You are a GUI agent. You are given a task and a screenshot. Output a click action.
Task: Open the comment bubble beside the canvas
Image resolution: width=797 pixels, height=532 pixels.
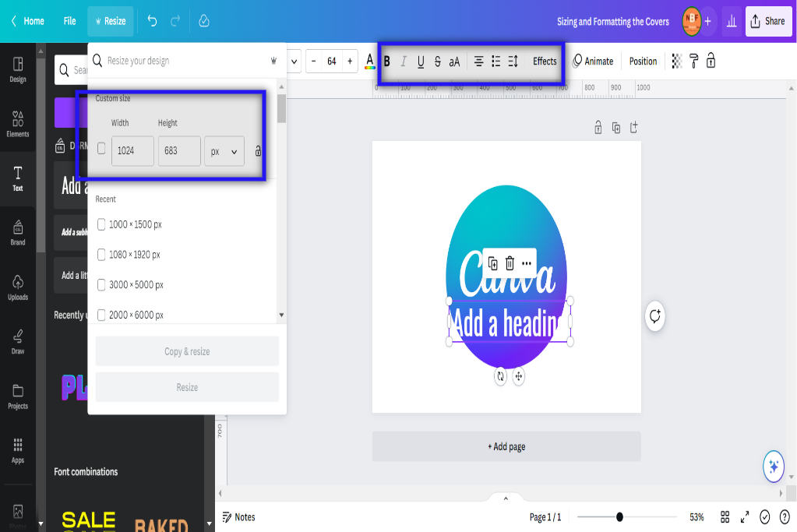[654, 316]
